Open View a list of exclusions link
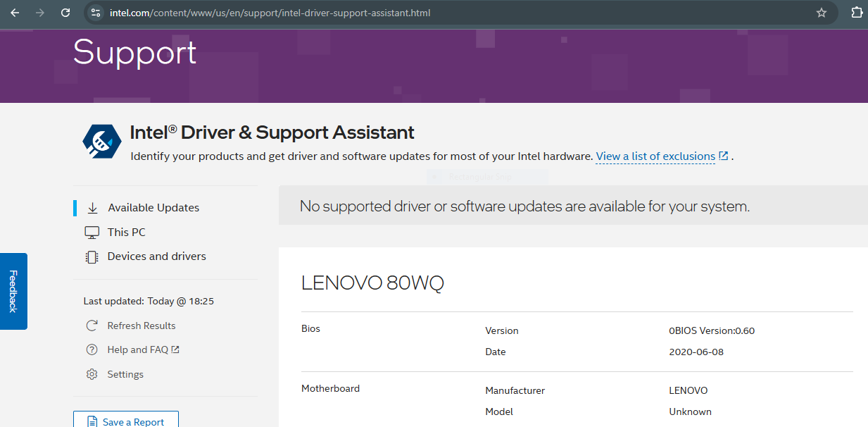Viewport: 868px width, 427px height. tap(655, 156)
